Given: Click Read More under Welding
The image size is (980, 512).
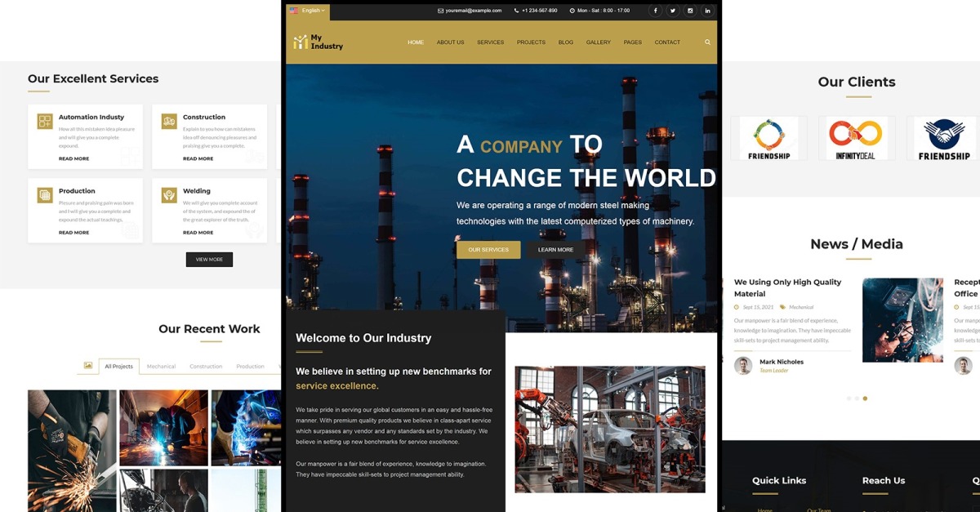Looking at the screenshot, I should point(198,233).
